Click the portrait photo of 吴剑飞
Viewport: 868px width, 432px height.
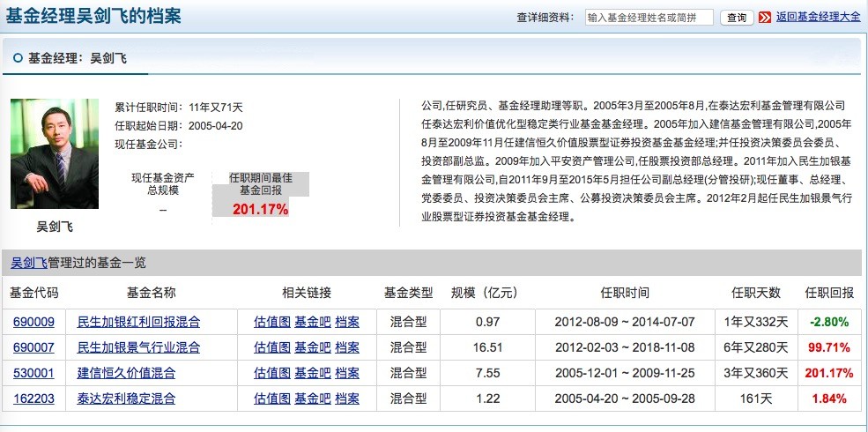pos(55,153)
